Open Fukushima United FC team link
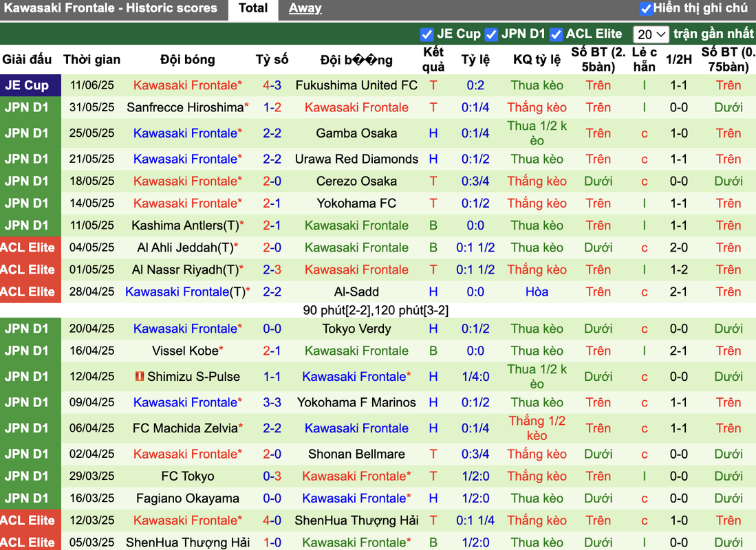The height and width of the screenshot is (550, 756). [356, 85]
